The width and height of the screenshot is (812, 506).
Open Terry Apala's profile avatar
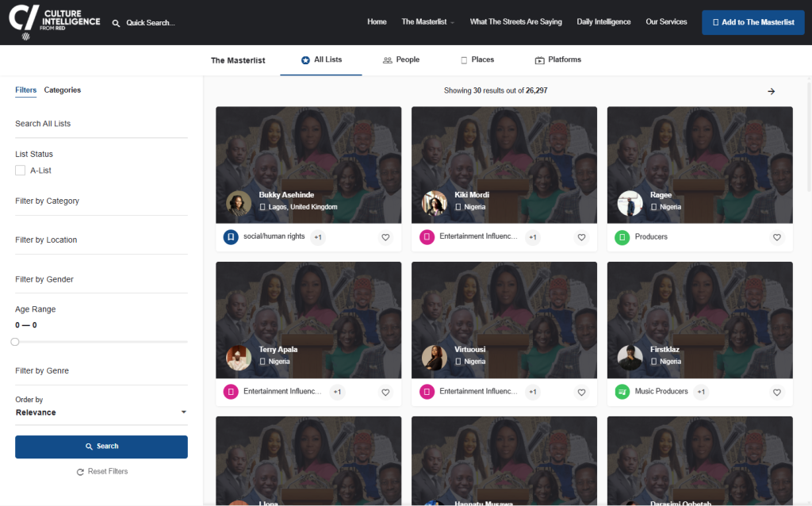[x=239, y=358]
